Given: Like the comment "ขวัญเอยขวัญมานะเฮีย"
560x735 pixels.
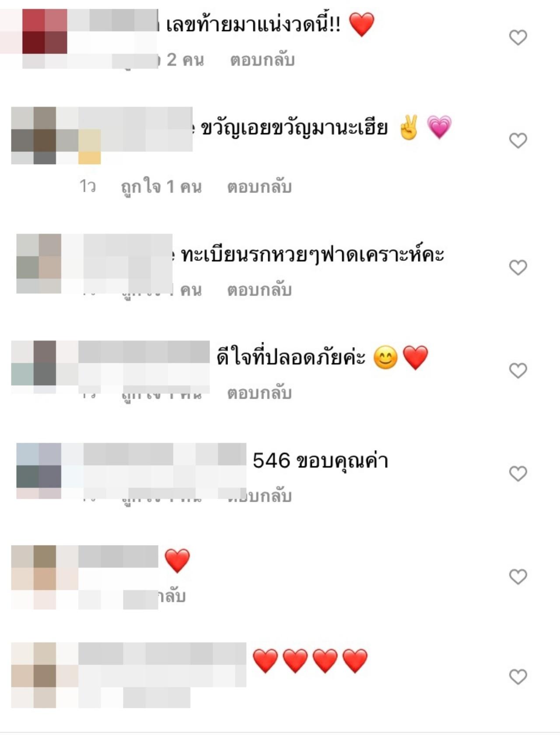Looking at the screenshot, I should click(518, 141).
